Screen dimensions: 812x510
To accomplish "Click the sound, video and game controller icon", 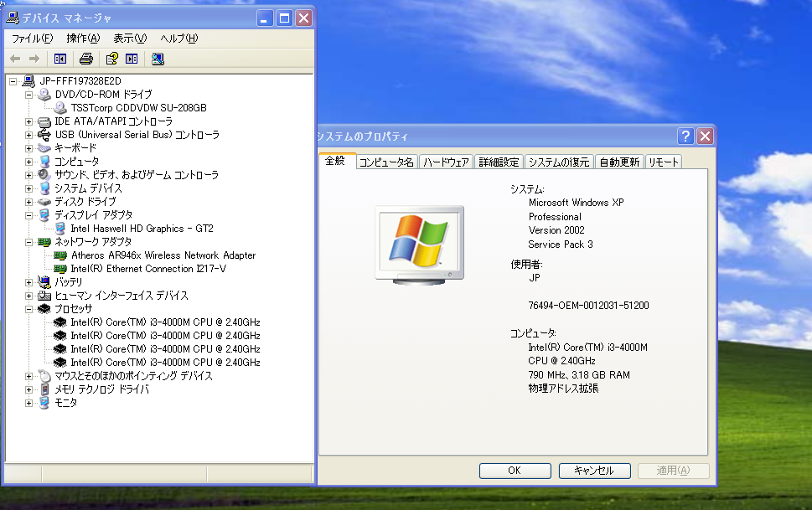I will pyautogui.click(x=44, y=175).
